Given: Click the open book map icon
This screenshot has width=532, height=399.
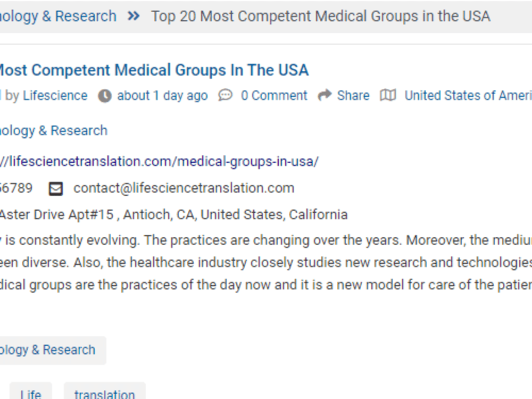Looking at the screenshot, I should pos(388,95).
